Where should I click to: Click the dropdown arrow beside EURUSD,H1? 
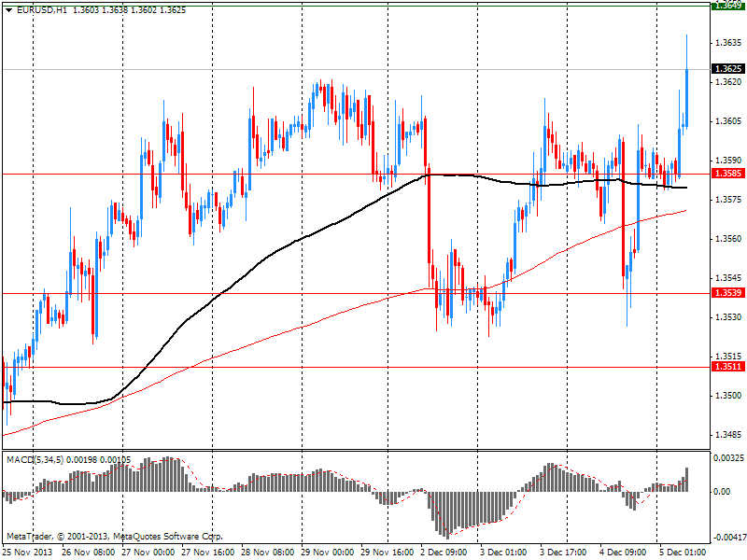coord(8,9)
